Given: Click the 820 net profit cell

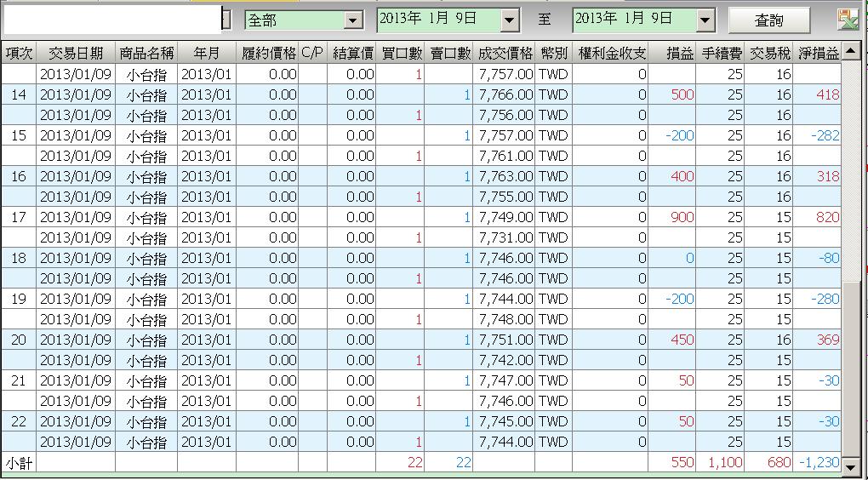Looking at the screenshot, I should pos(817,217).
